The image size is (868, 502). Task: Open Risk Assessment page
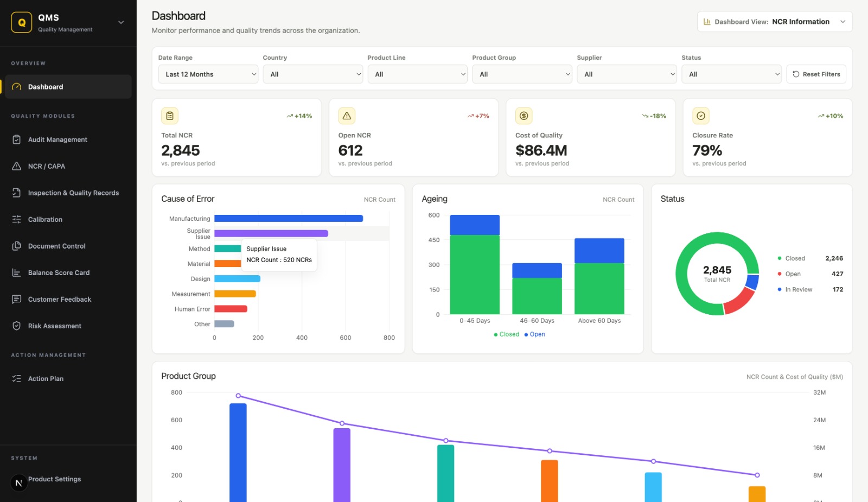[68, 326]
